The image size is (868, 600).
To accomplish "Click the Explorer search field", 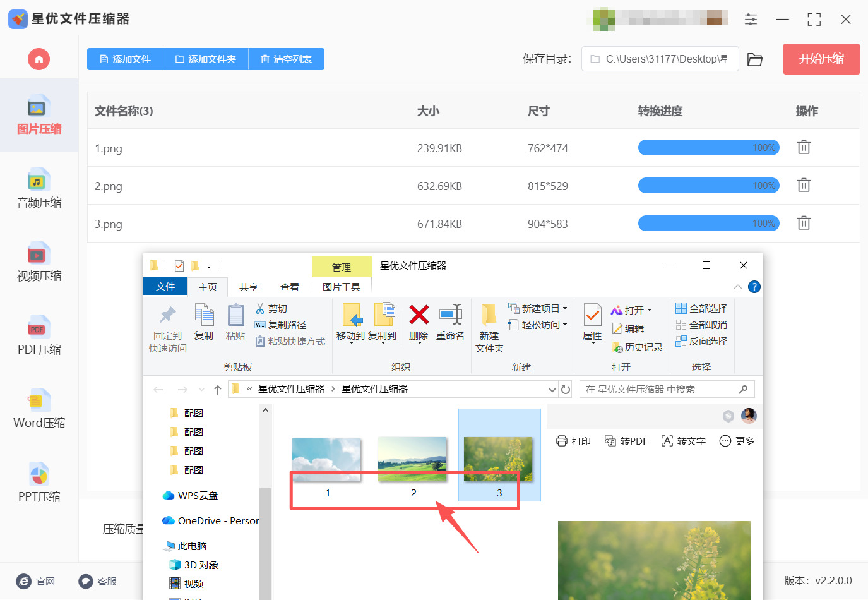I will (667, 390).
